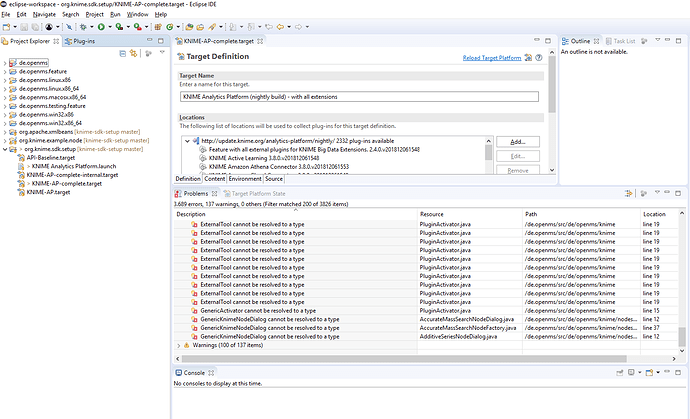The height and width of the screenshot is (419, 690).
Task: Open the Back navigation history dropdown
Action: (x=289, y=27)
